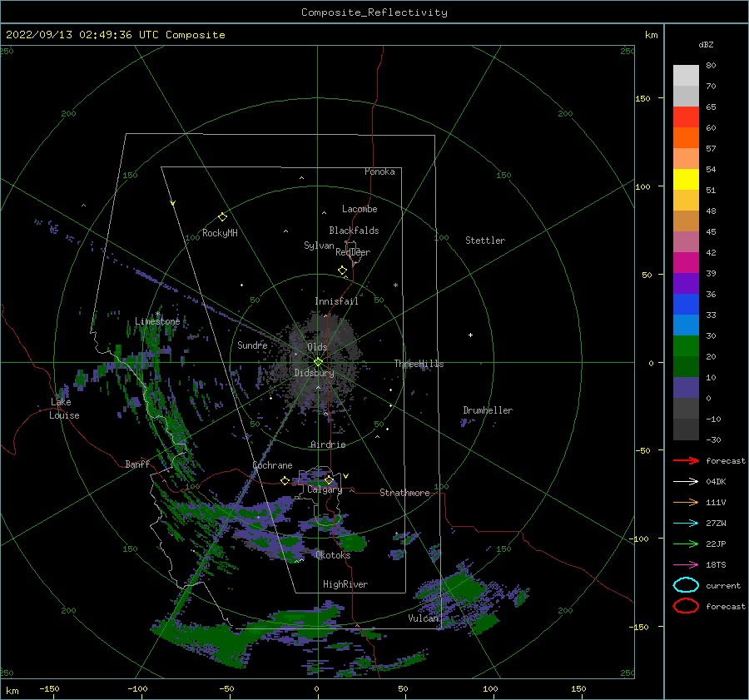749x700 pixels.
Task: Click the 20 dBZ green color swatch
Action: click(686, 346)
